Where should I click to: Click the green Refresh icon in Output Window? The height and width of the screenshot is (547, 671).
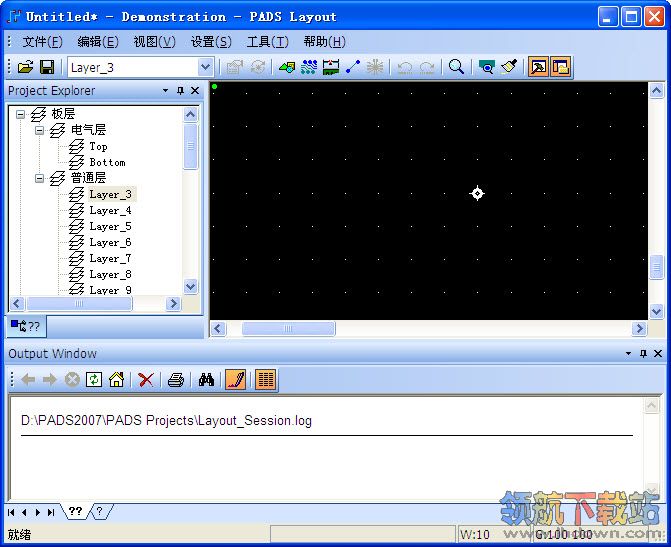point(94,379)
